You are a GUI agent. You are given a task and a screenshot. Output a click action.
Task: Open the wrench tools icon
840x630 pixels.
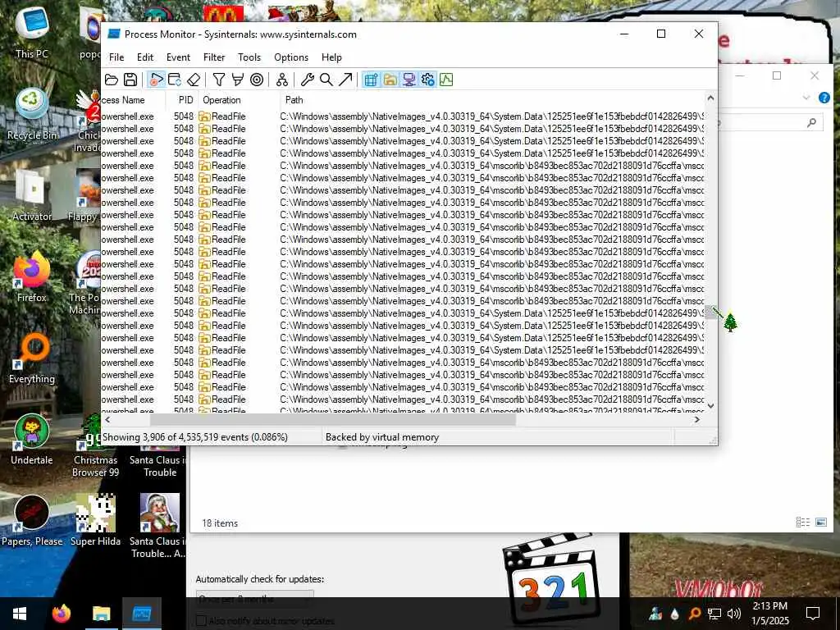[307, 80]
